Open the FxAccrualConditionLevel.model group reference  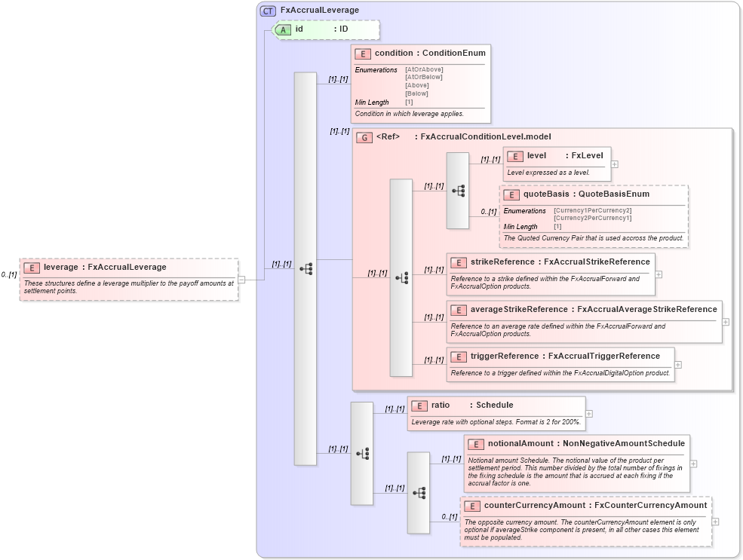[486, 137]
